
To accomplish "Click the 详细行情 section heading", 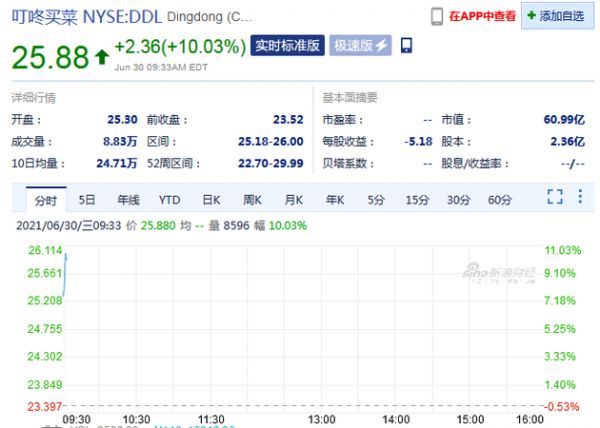I will click(x=33, y=98).
